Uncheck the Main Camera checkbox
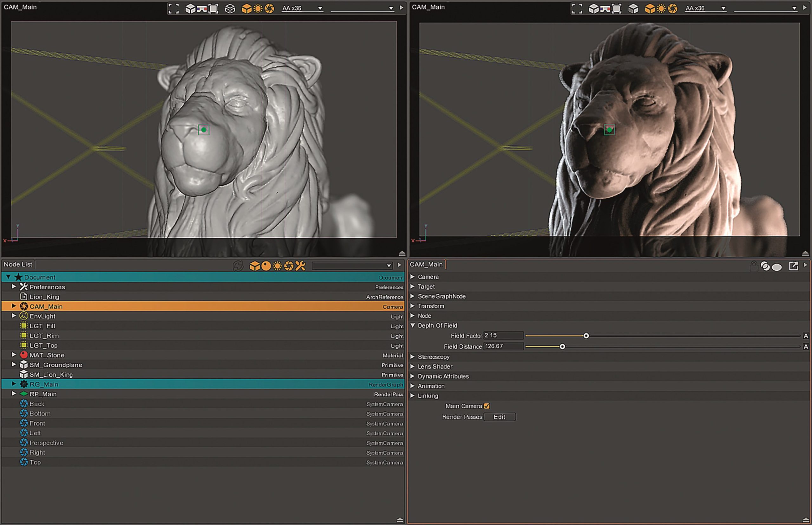The width and height of the screenshot is (812, 525). click(x=487, y=406)
